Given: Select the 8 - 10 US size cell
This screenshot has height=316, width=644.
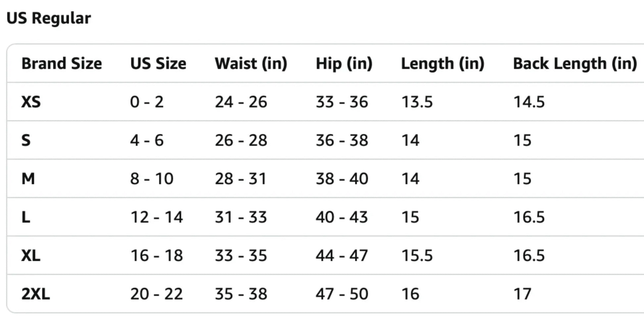Looking at the screenshot, I should point(152,179).
